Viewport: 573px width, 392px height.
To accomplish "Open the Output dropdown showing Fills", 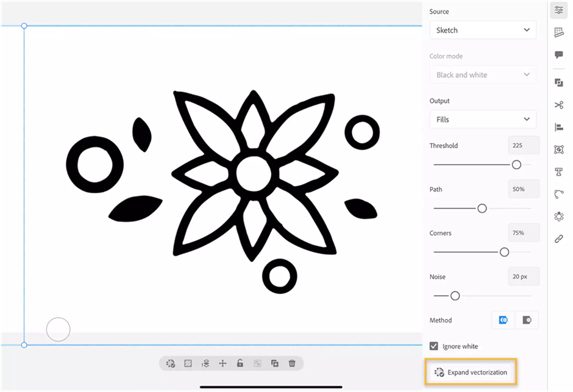I will click(482, 119).
